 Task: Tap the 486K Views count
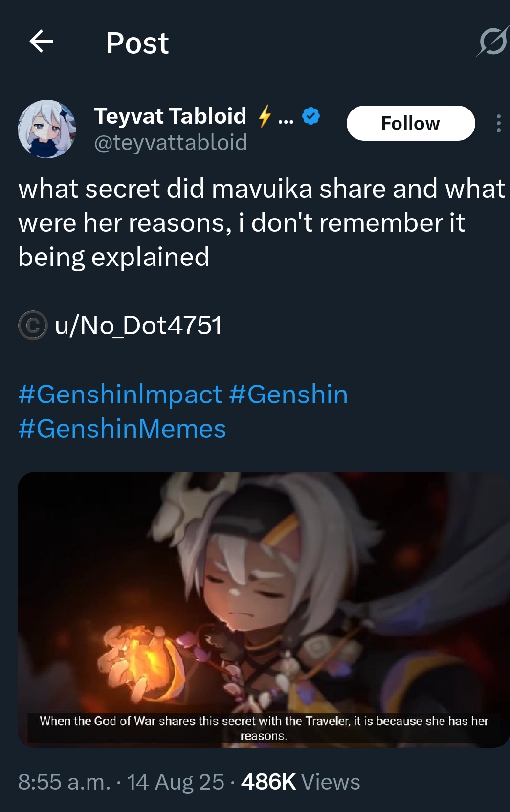point(300,782)
